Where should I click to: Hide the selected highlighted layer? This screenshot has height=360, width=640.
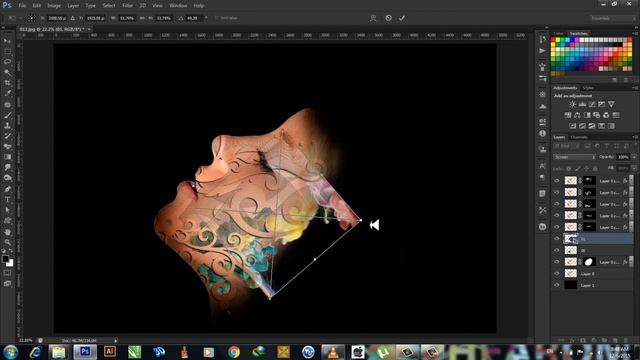[x=557, y=239]
